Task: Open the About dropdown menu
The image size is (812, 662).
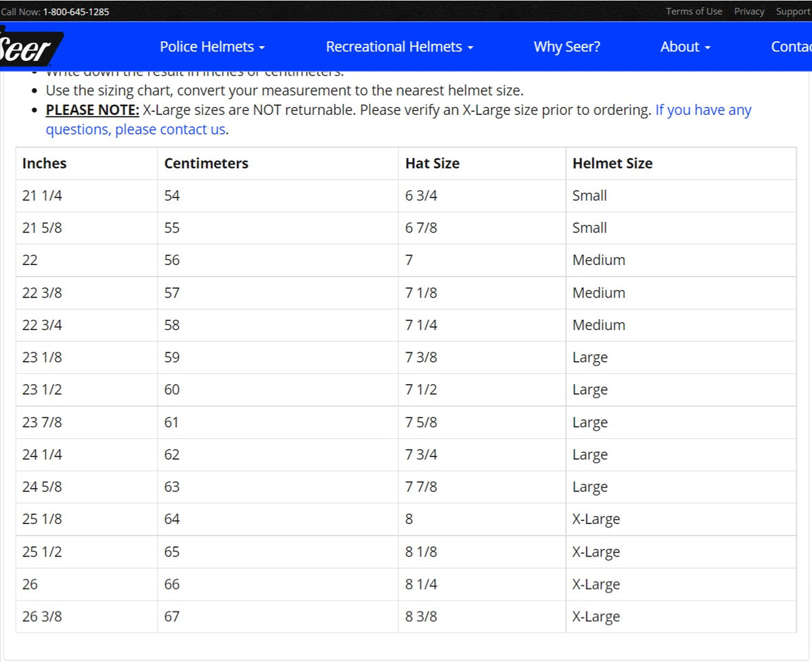Action: pyautogui.click(x=685, y=47)
